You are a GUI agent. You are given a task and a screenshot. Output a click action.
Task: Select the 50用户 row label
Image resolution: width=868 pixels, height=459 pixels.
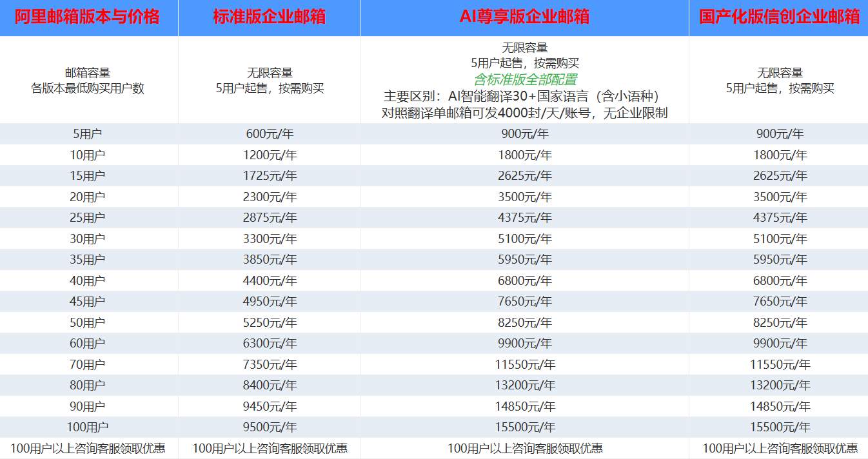(x=87, y=322)
